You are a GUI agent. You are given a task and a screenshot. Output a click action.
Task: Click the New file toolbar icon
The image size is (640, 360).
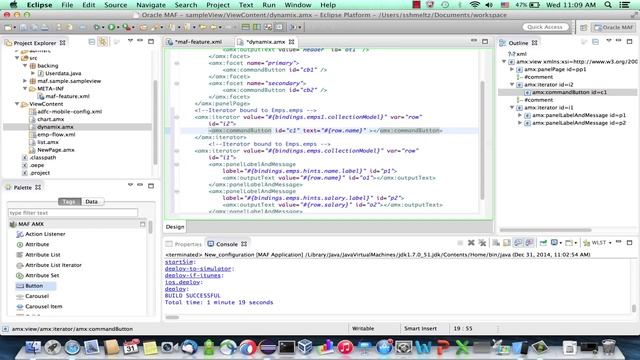8,27
